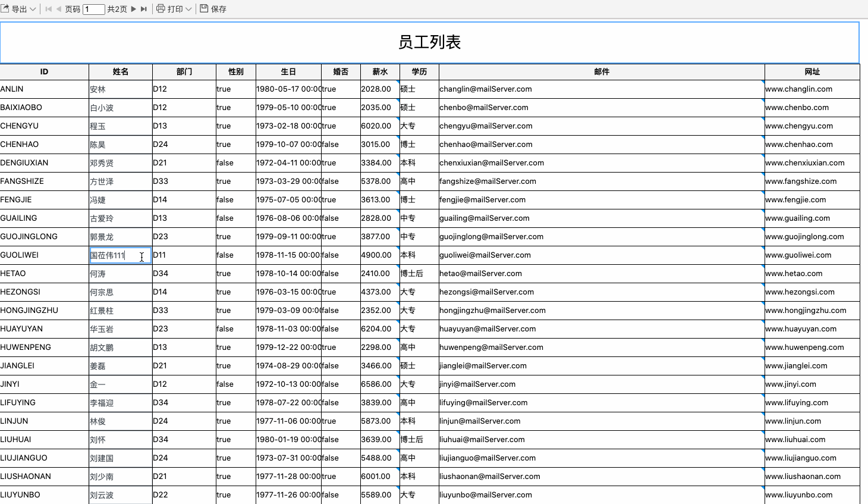
Task: Click the 邮件 column header
Action: [x=602, y=71]
